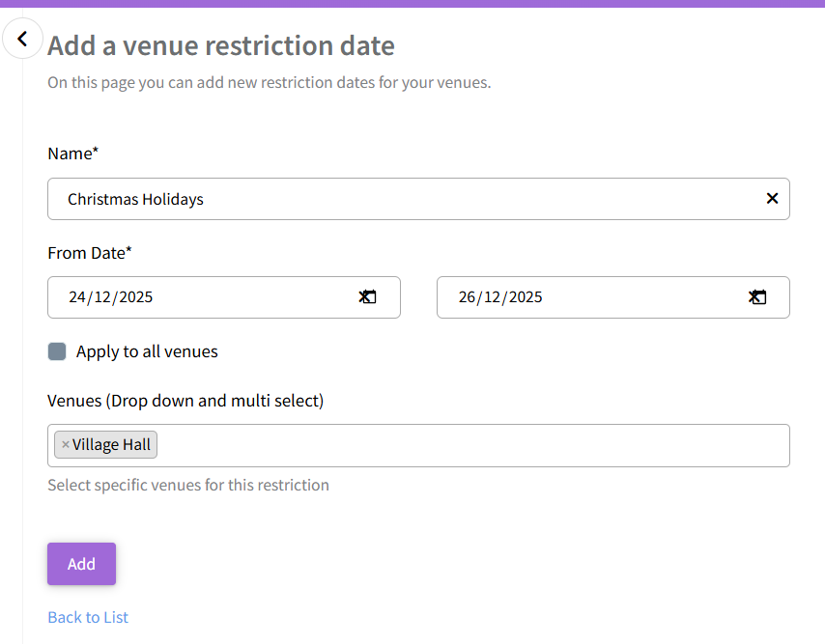Clear the Name field with the X icon

(772, 199)
